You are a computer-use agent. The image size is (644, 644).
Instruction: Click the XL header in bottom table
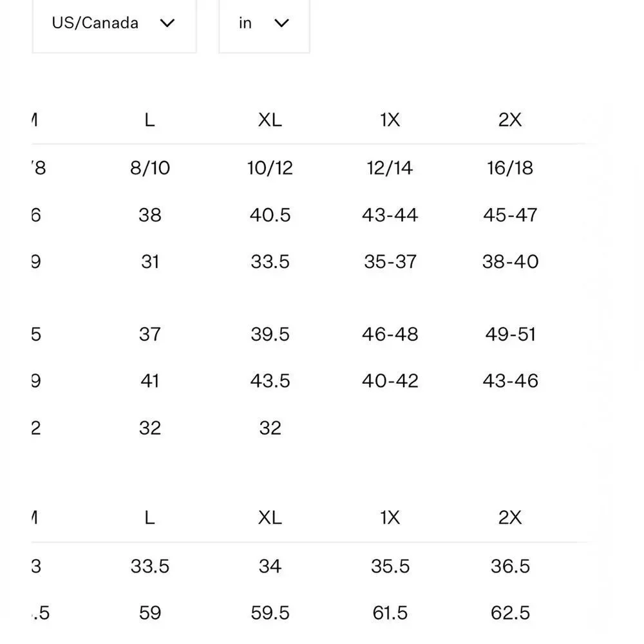tap(270, 518)
